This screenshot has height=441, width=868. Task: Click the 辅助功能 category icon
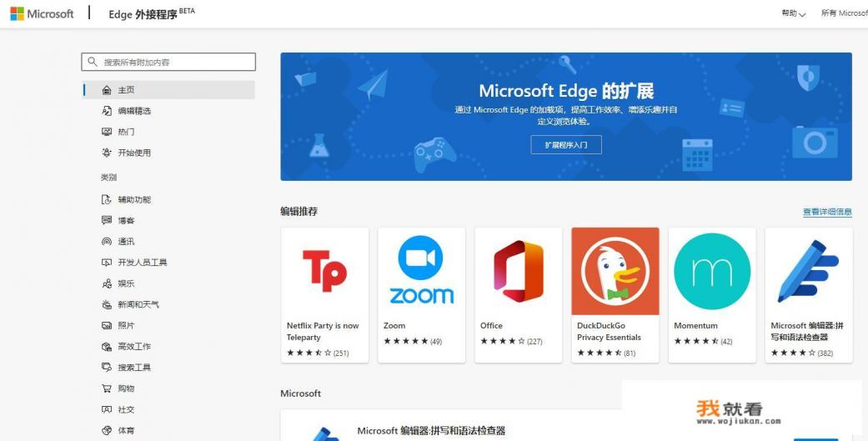point(107,199)
